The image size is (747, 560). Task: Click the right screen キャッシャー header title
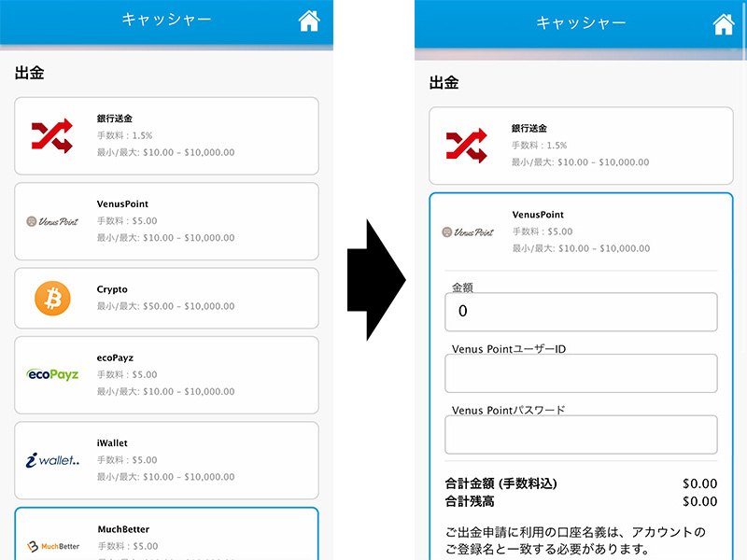(581, 22)
